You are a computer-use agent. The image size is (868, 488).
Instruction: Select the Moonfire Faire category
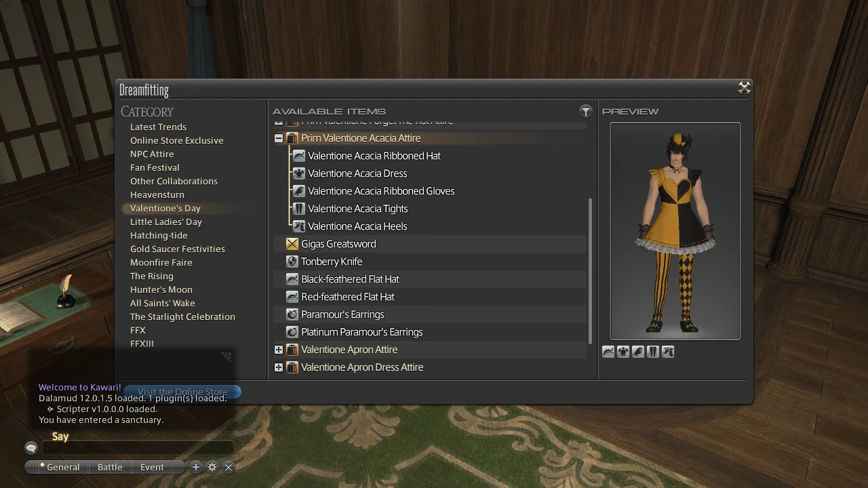point(161,262)
